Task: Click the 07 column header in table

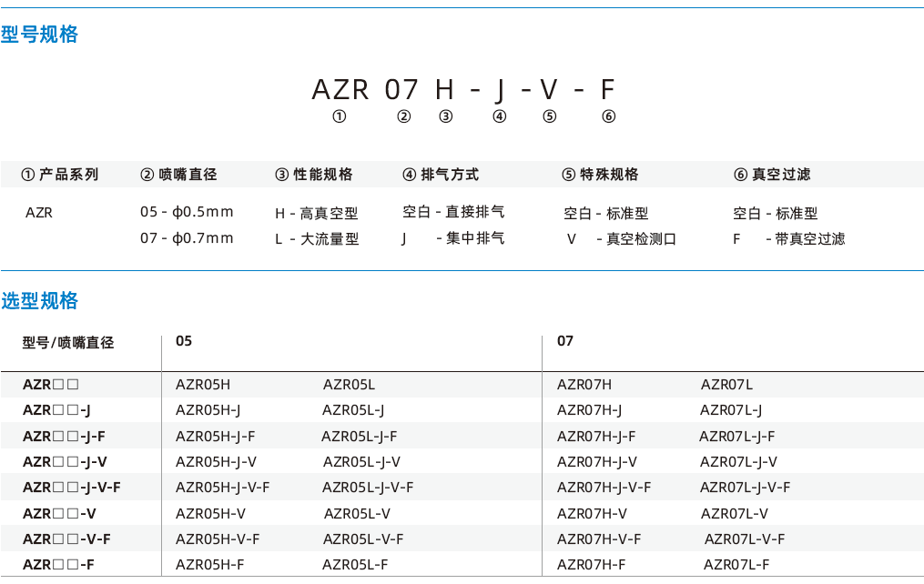Action: (x=565, y=341)
